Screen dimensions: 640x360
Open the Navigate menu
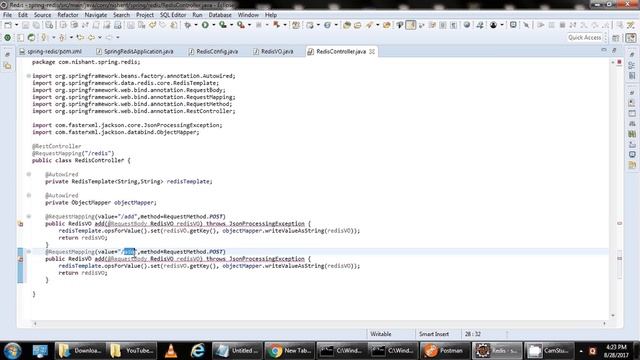click(96, 15)
